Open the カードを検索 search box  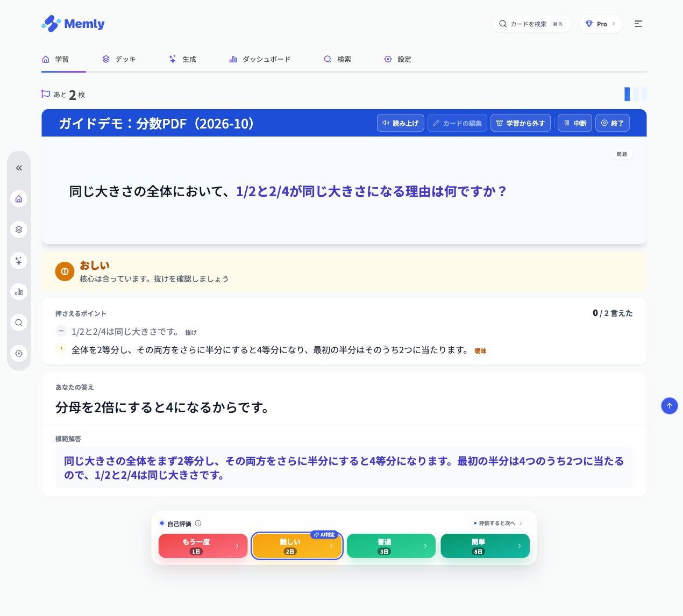[x=531, y=24]
